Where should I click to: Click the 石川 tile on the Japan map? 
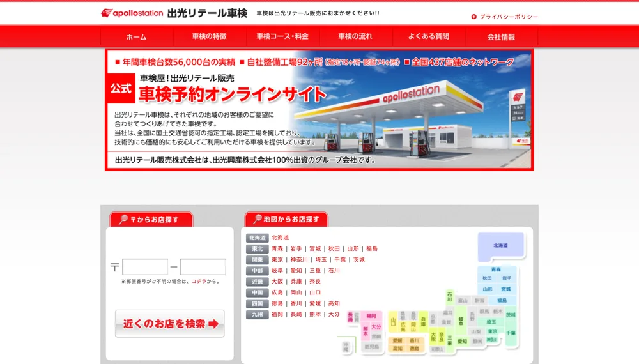pyautogui.click(x=449, y=296)
